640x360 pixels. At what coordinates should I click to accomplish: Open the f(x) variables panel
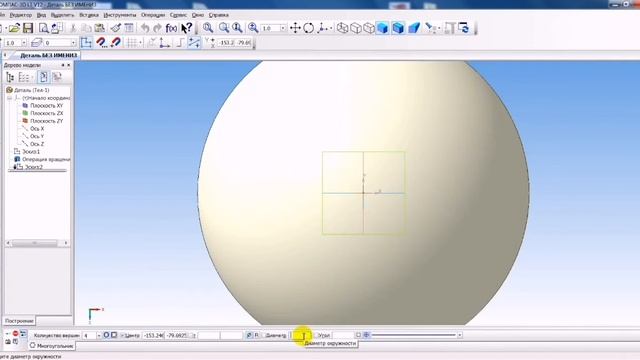(x=171, y=28)
